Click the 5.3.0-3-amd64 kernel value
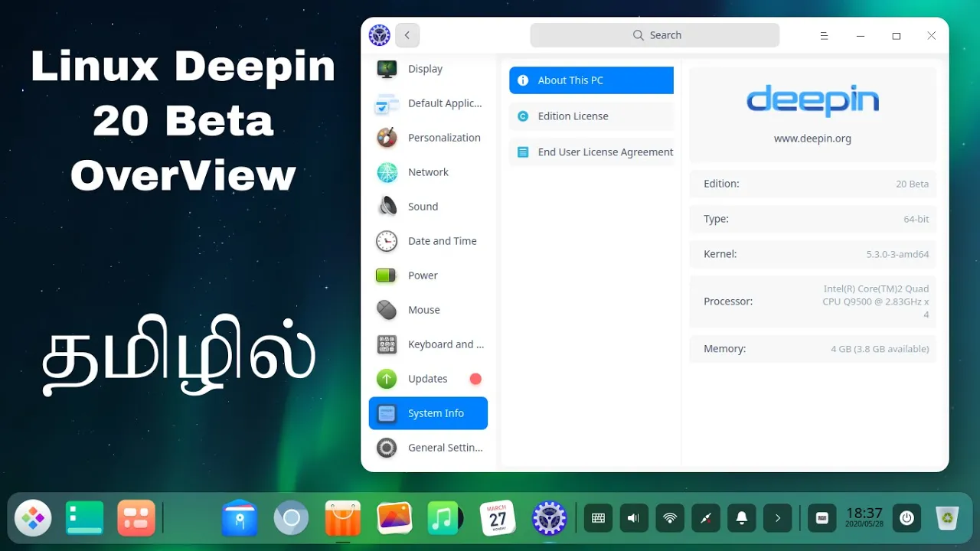The height and width of the screenshot is (551, 980). pos(897,254)
